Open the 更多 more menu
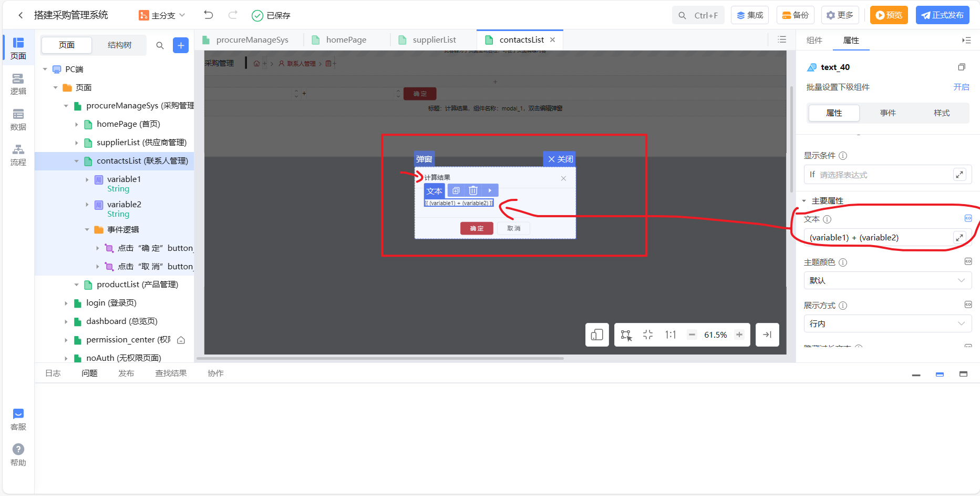Image resolution: width=980 pixels, height=496 pixels. pos(840,15)
